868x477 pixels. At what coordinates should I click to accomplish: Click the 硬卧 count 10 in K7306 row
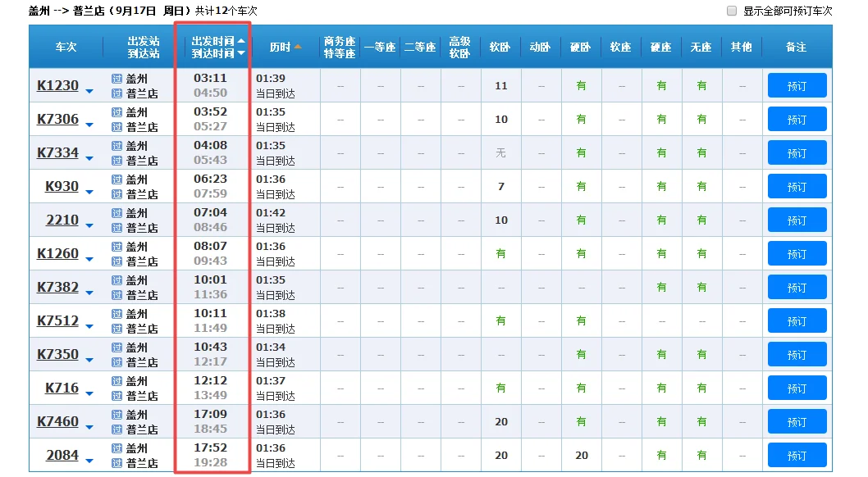500,119
